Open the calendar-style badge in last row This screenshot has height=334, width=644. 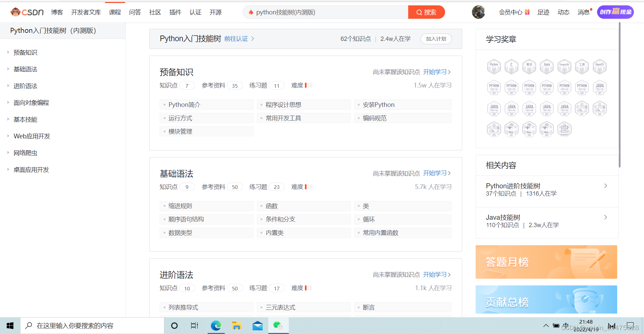coord(564,129)
